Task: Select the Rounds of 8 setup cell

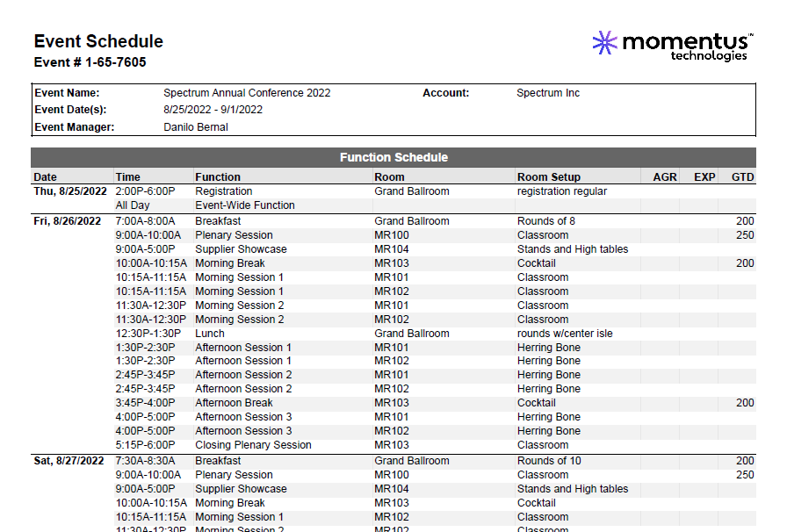Action: 546,221
